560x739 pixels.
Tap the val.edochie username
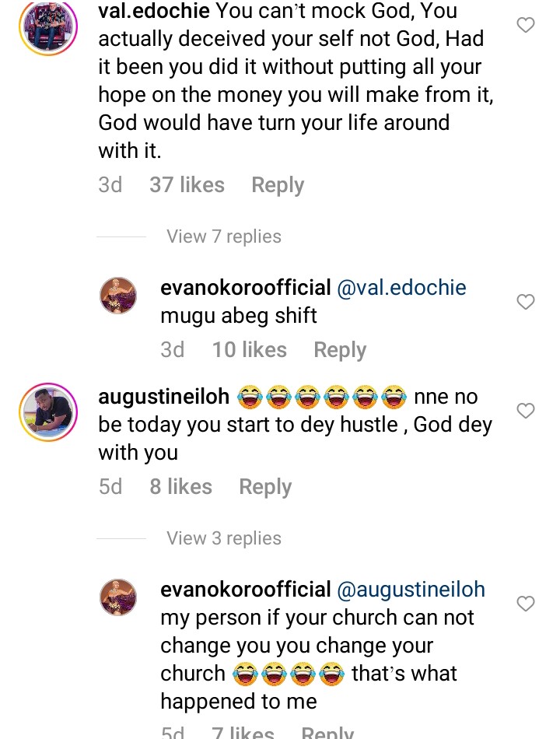tap(154, 12)
